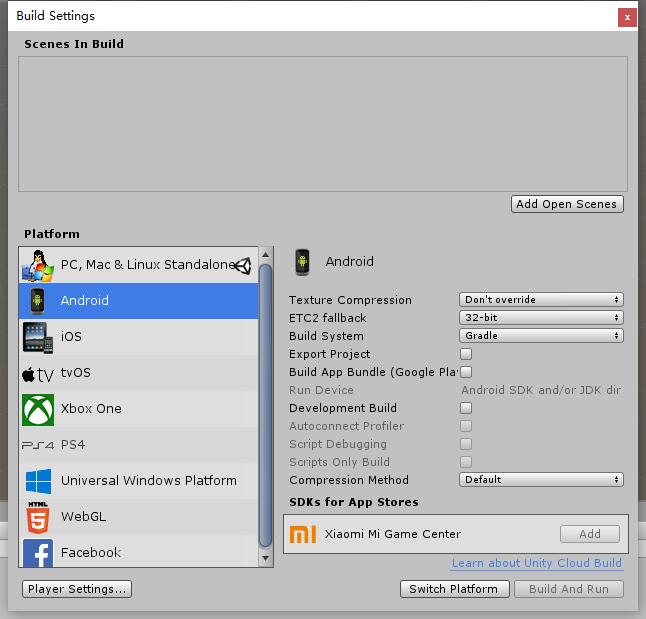
Task: Click the Build And Run button
Action: point(569,589)
